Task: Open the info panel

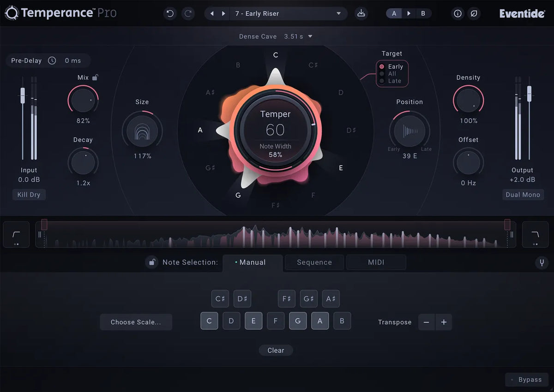Action: [x=458, y=13]
